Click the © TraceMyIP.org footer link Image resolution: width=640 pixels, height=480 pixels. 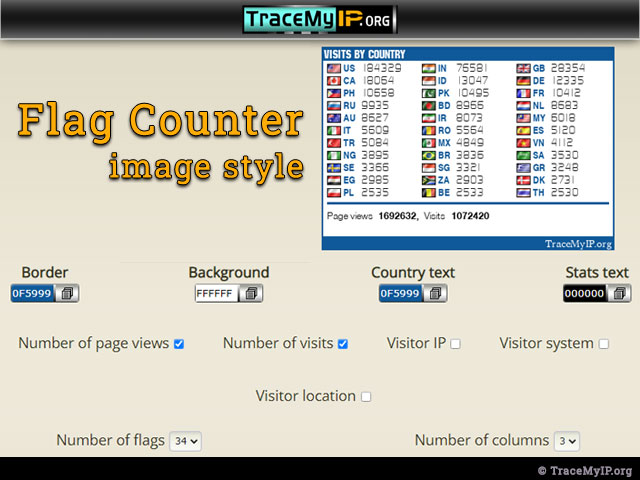click(584, 471)
